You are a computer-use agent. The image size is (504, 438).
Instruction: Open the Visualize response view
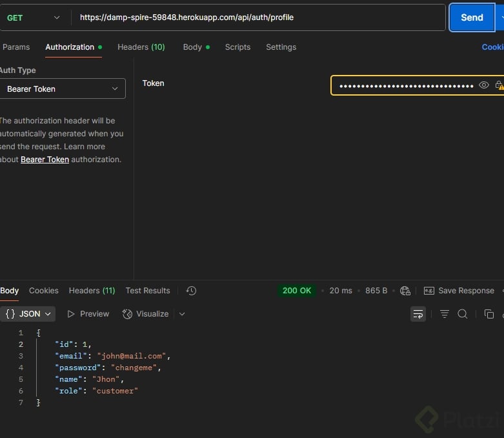[145, 314]
